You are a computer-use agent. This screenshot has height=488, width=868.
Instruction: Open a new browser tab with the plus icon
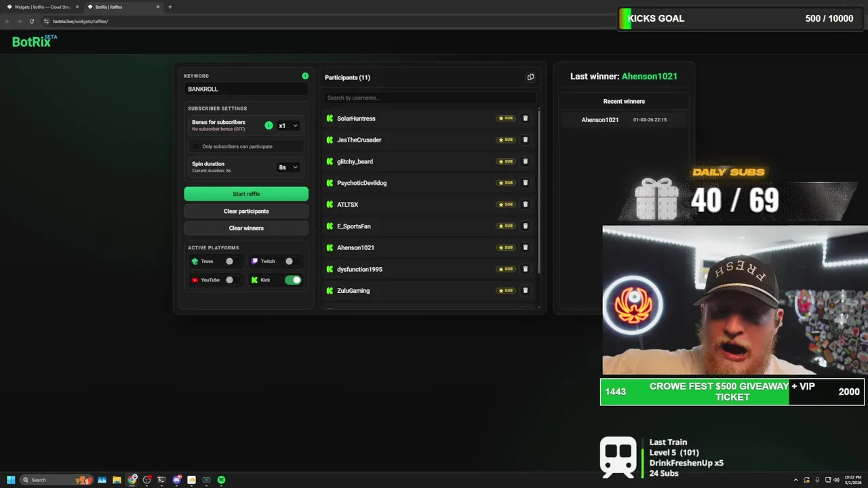pos(170,7)
